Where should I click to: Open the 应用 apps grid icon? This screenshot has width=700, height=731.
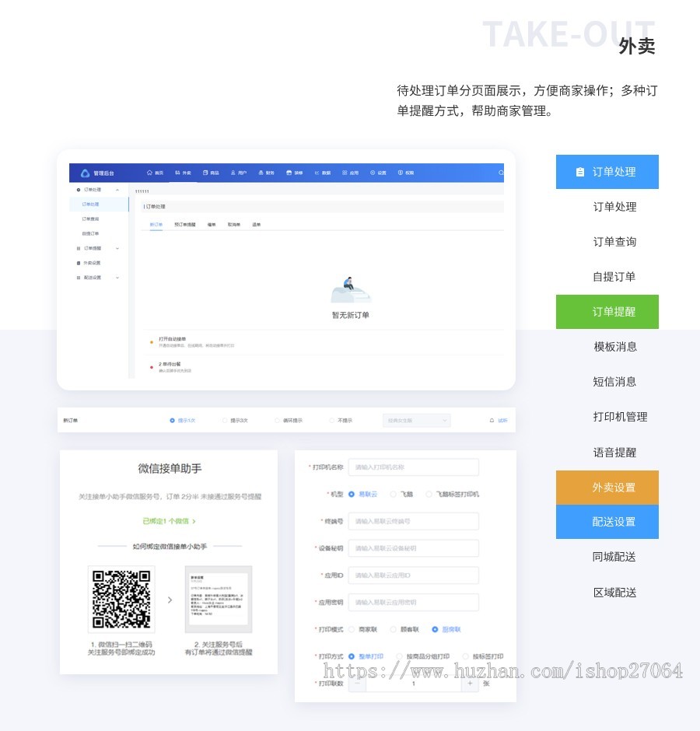tap(345, 173)
